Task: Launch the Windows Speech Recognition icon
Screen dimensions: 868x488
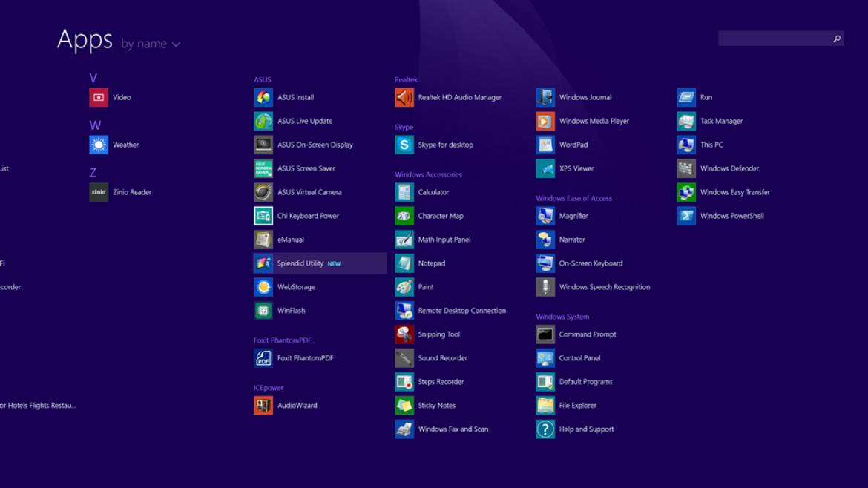Action: 545,287
